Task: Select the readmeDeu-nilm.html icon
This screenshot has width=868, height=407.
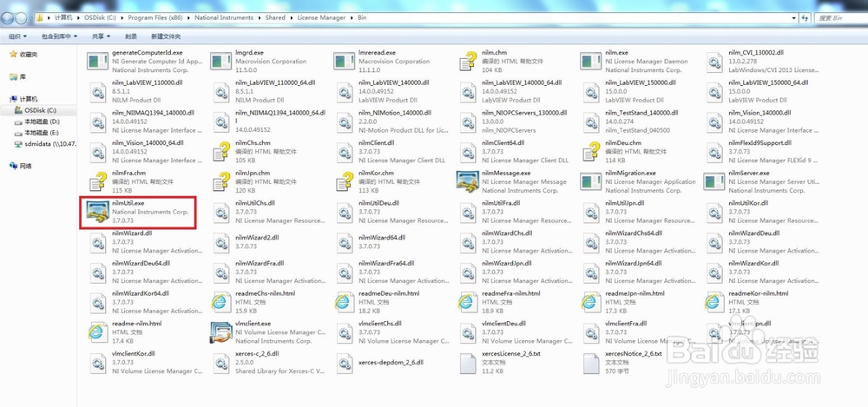Action: coord(345,302)
